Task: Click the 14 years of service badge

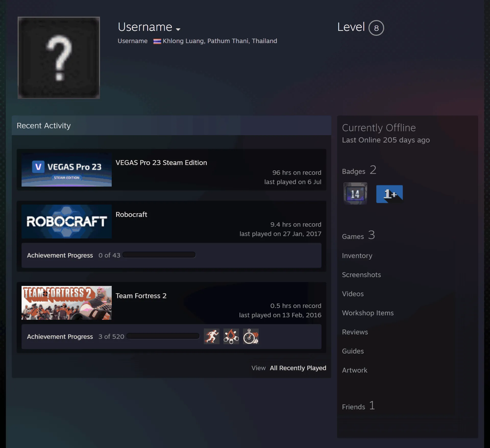Action: point(355,194)
